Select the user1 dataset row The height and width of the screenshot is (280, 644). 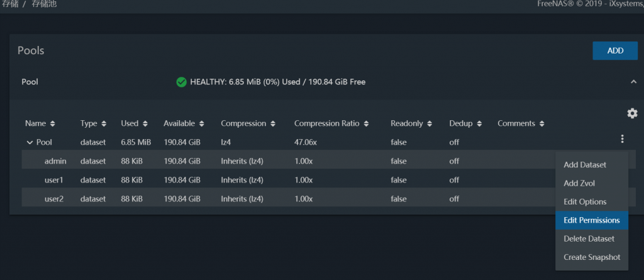[55, 180]
